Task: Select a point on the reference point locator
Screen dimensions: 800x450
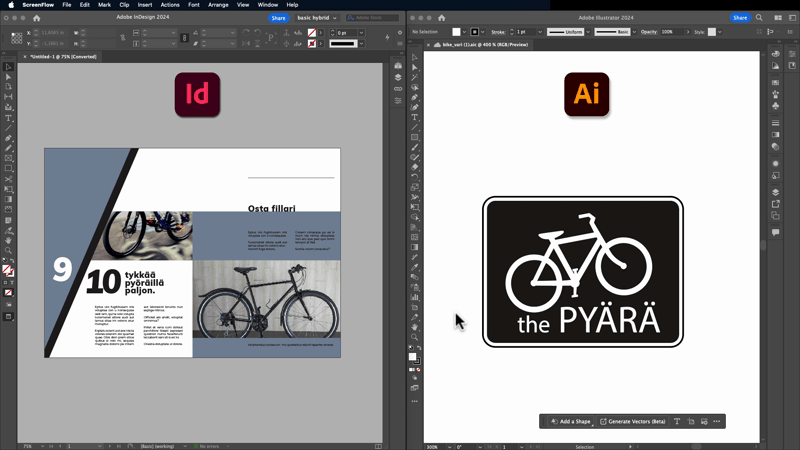Action: (x=16, y=38)
